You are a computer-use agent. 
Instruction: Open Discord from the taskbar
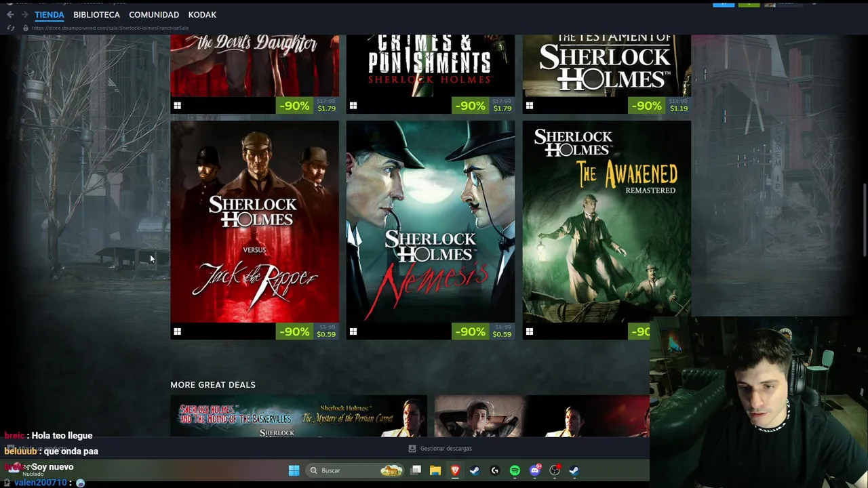pos(535,470)
